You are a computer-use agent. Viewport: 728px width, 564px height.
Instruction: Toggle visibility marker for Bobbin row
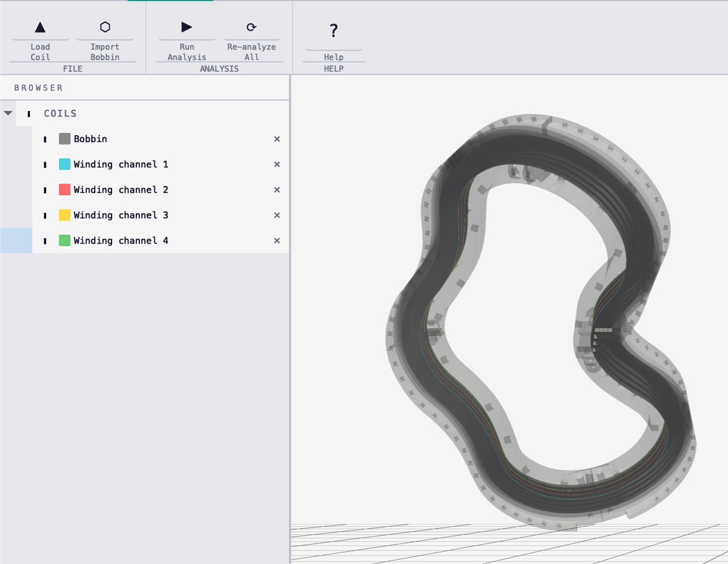45,139
